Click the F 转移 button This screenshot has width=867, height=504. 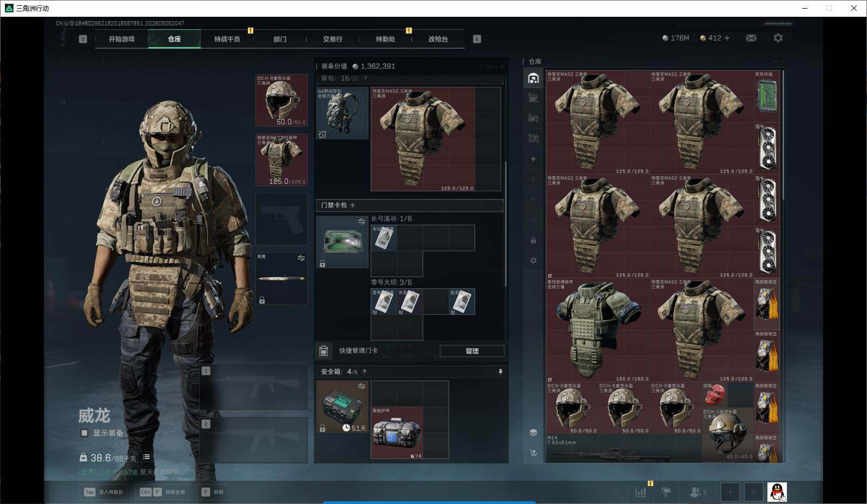212,492
